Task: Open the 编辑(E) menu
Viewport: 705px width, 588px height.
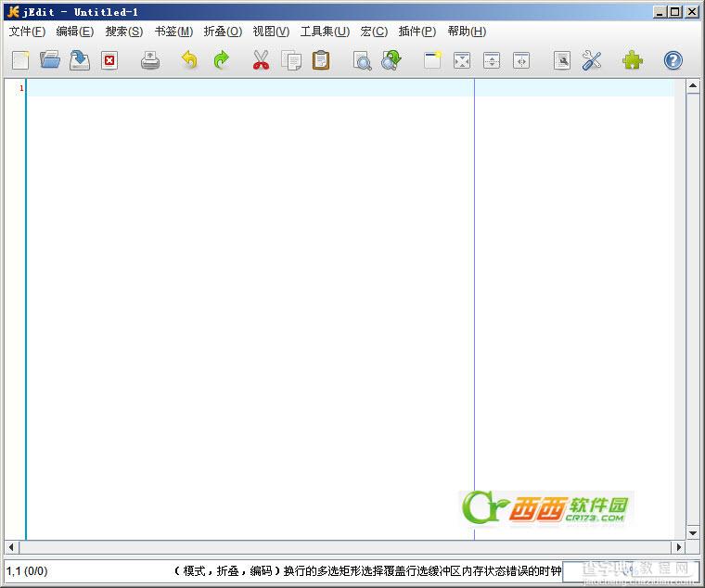Action: (75, 32)
